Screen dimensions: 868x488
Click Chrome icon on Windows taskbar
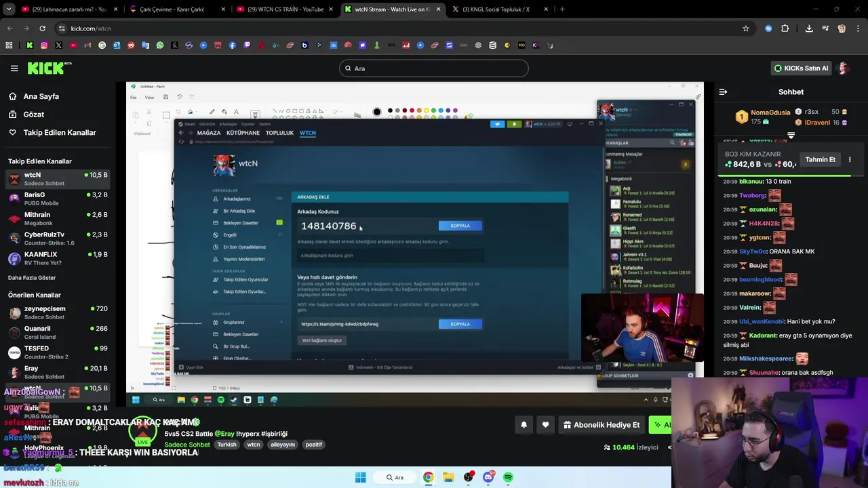429,477
